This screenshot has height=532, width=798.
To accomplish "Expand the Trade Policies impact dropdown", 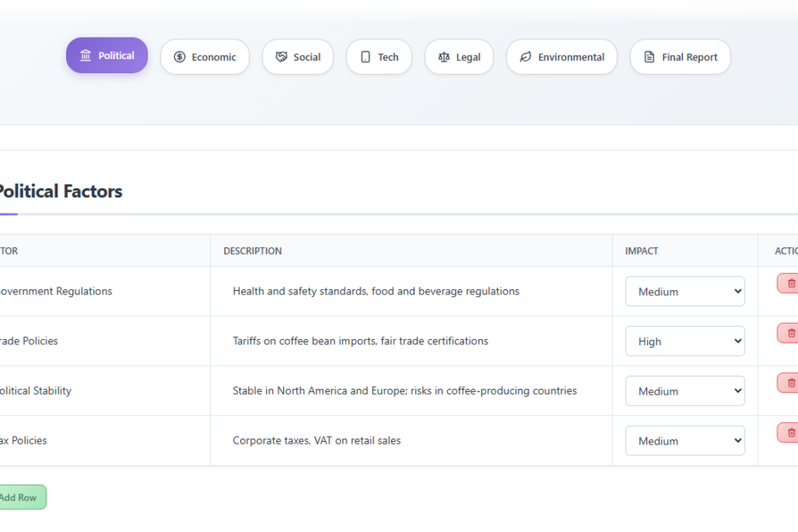I will click(685, 342).
